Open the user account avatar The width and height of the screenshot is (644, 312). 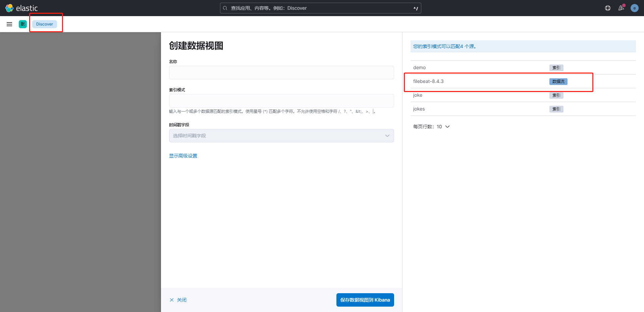634,8
